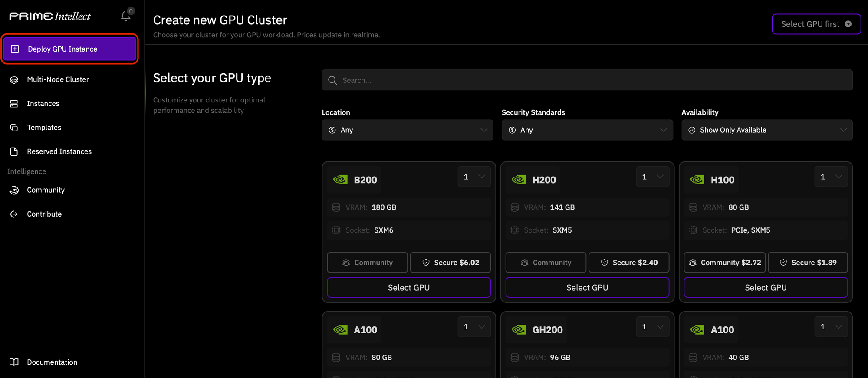The height and width of the screenshot is (378, 868).
Task: Go to Multi-Node Cluster
Action: tap(58, 80)
